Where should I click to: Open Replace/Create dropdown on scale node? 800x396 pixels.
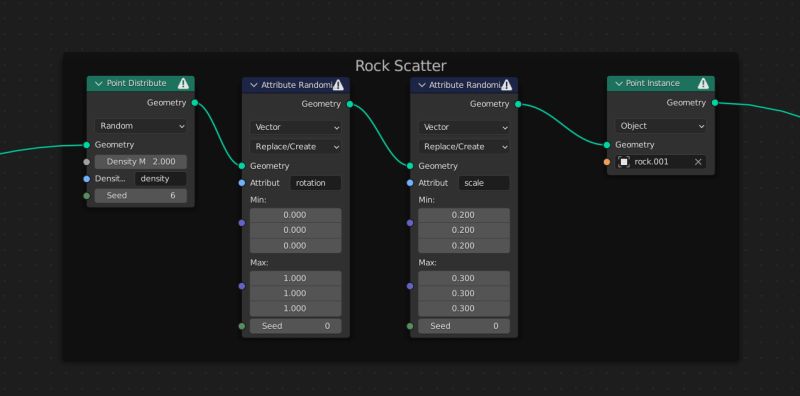(464, 147)
